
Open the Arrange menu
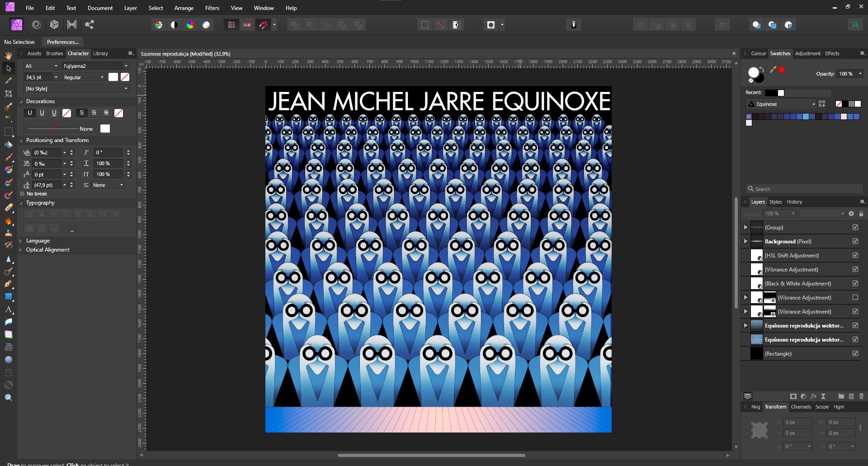[184, 8]
